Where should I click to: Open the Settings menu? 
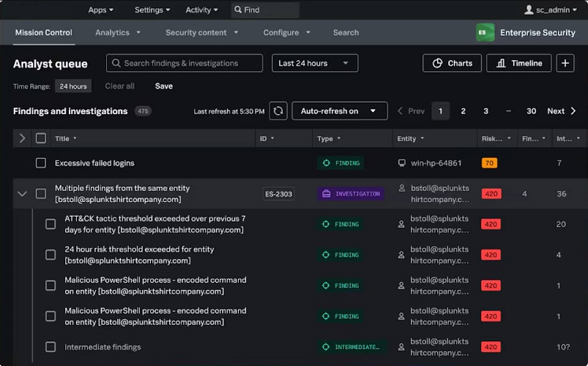click(x=152, y=10)
